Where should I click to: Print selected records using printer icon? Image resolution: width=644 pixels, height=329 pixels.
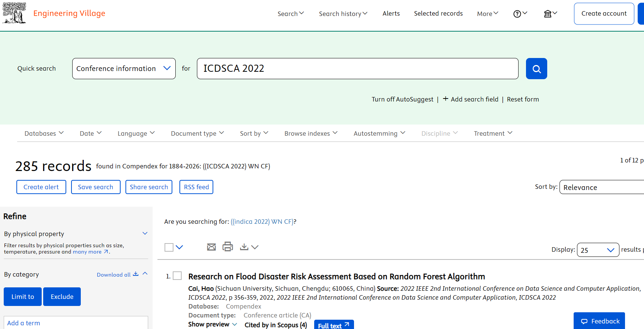point(227,246)
